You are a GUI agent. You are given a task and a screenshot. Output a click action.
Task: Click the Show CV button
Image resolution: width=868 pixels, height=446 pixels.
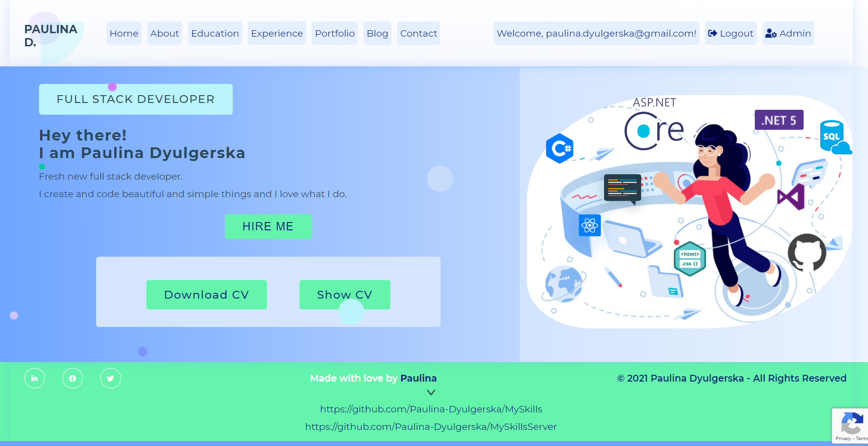(x=344, y=295)
